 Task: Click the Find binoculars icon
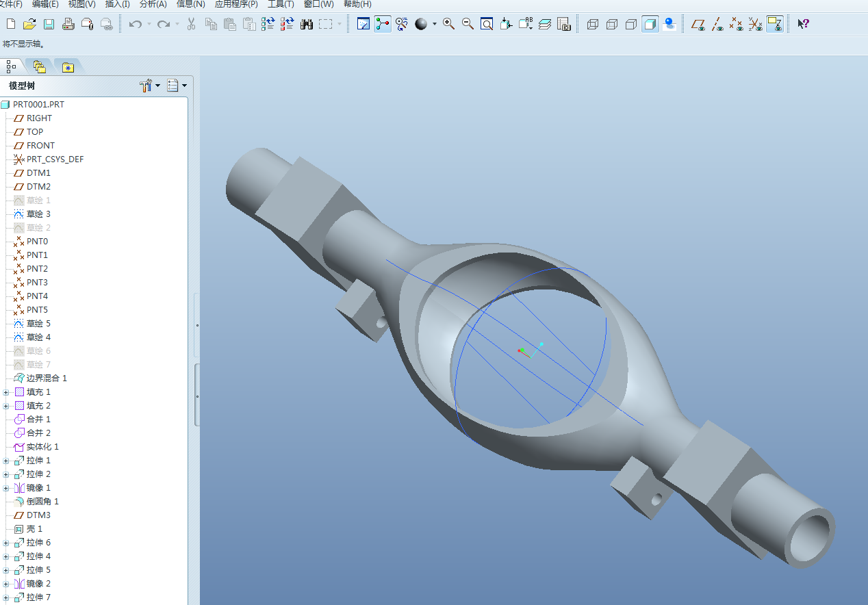click(307, 25)
